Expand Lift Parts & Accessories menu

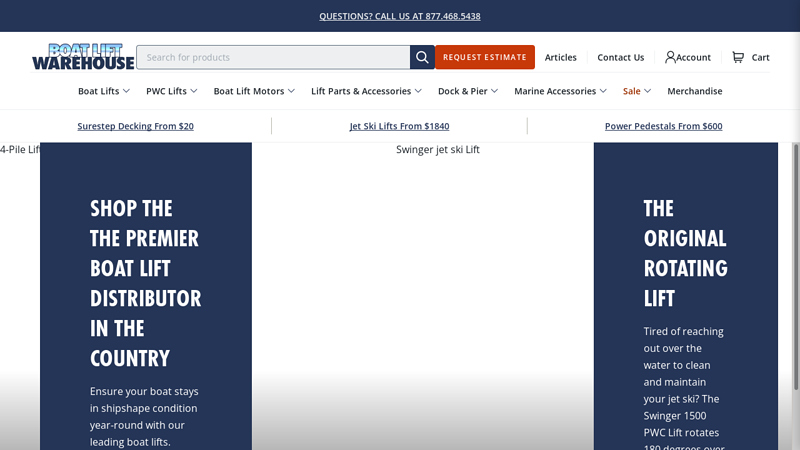pos(366,91)
